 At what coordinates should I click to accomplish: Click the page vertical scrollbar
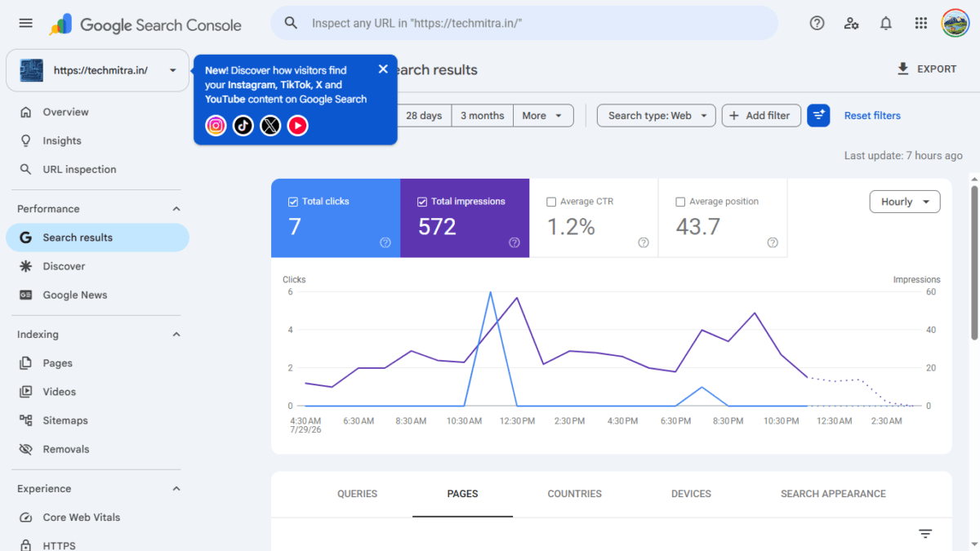tap(974, 261)
